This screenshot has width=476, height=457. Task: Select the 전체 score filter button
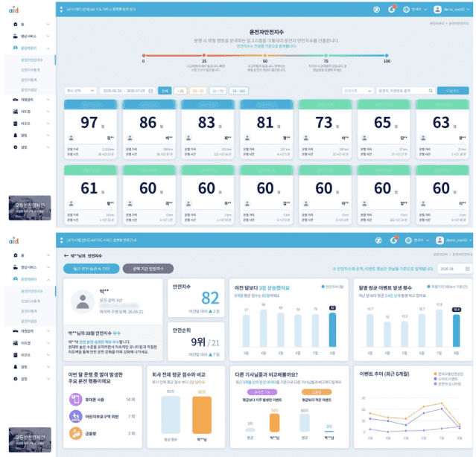[x=165, y=91]
